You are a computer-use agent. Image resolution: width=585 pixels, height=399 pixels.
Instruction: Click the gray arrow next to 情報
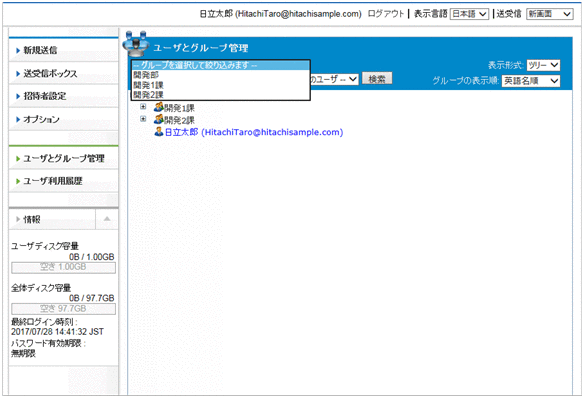(18, 219)
